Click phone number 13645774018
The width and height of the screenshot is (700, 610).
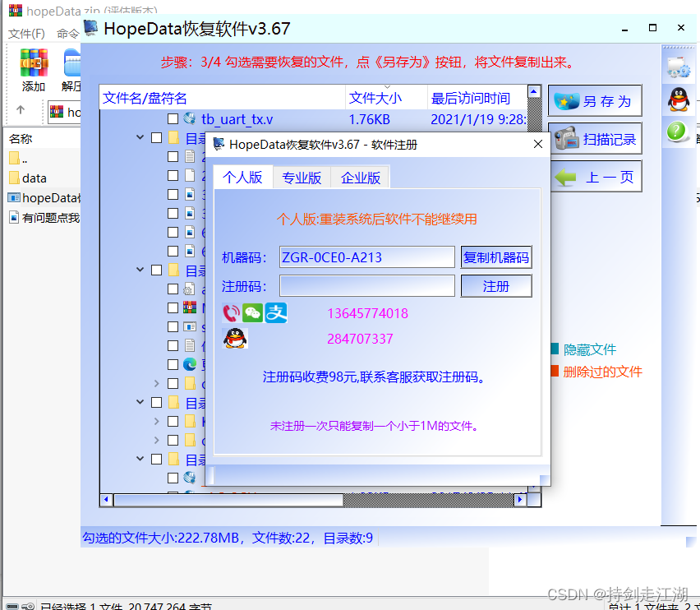[x=367, y=313]
